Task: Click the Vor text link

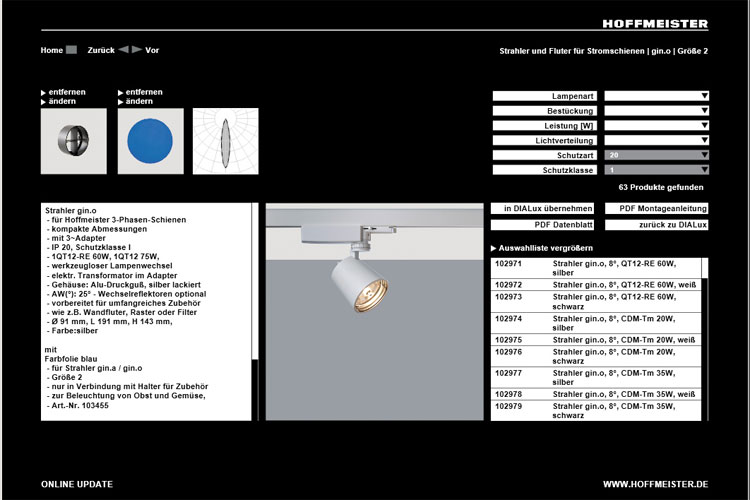Action: click(x=152, y=50)
